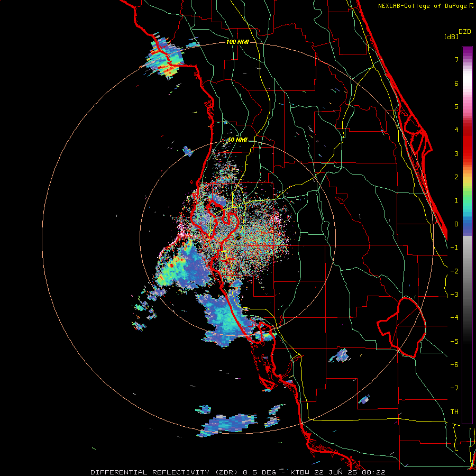Select the 100 NMI range ring label

(237, 42)
